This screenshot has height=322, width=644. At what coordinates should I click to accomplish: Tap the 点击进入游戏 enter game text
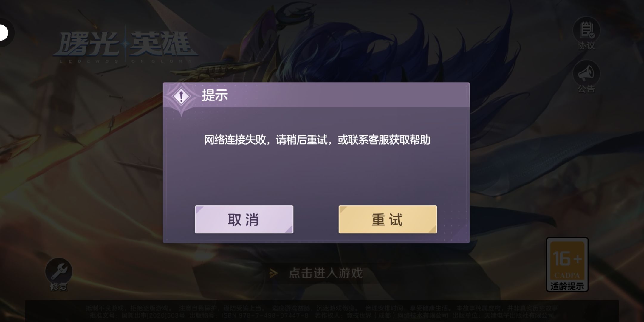click(x=326, y=273)
